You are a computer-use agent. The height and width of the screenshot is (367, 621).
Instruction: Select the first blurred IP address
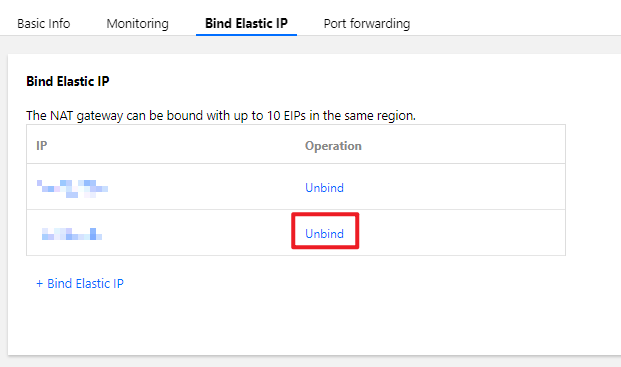pyautogui.click(x=72, y=188)
